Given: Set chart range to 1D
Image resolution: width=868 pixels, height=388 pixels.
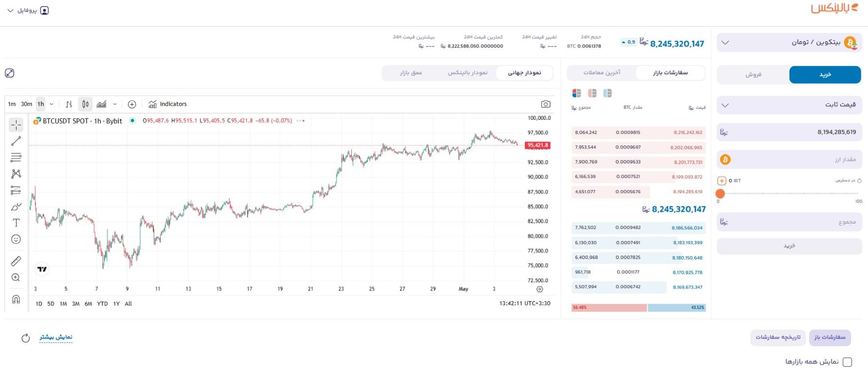Looking at the screenshot, I should (x=39, y=304).
